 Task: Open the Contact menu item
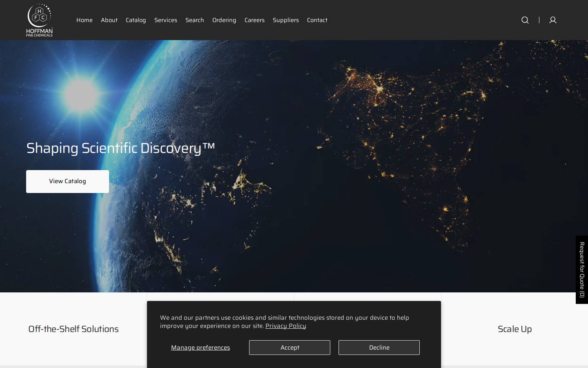[317, 20]
